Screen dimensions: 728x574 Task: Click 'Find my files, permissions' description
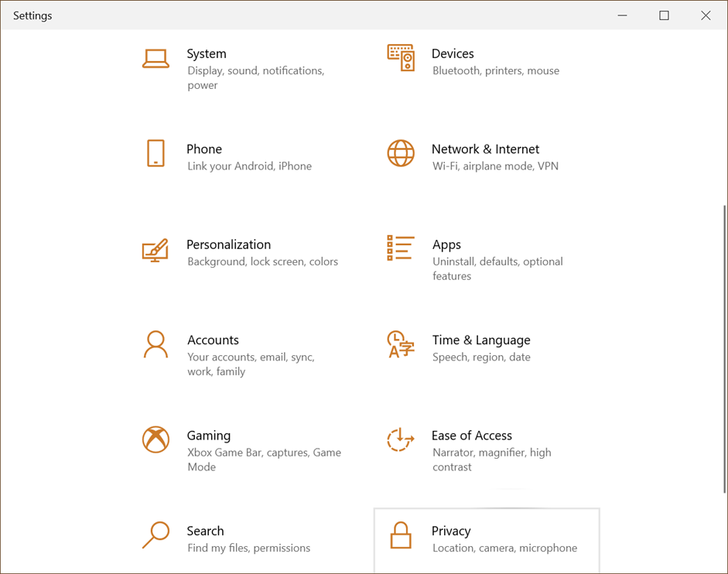[249, 548]
